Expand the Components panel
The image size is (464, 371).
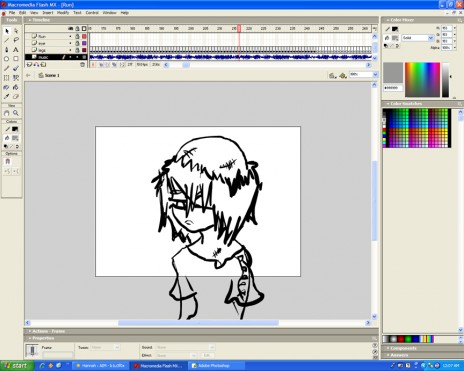click(x=388, y=348)
